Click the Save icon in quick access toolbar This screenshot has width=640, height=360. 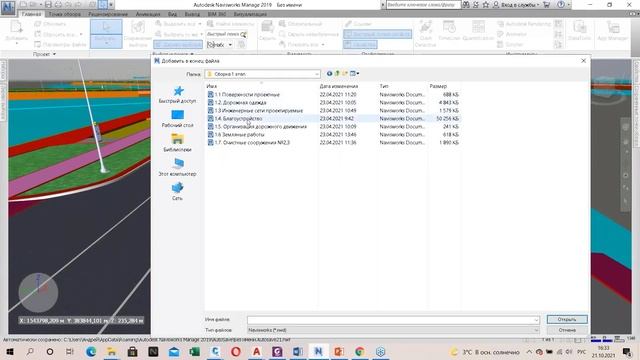tap(48, 4)
